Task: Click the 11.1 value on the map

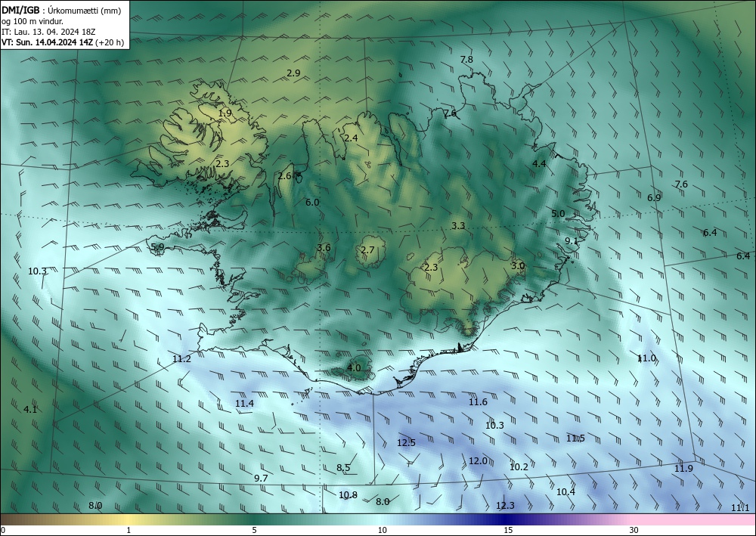Action: click(x=741, y=507)
